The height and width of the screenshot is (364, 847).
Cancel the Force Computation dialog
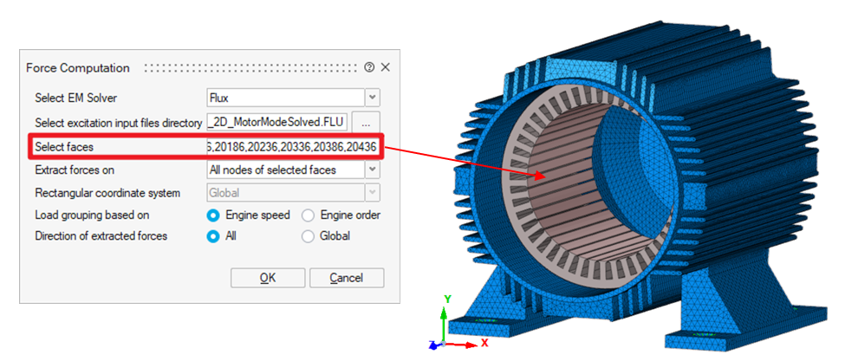347,278
